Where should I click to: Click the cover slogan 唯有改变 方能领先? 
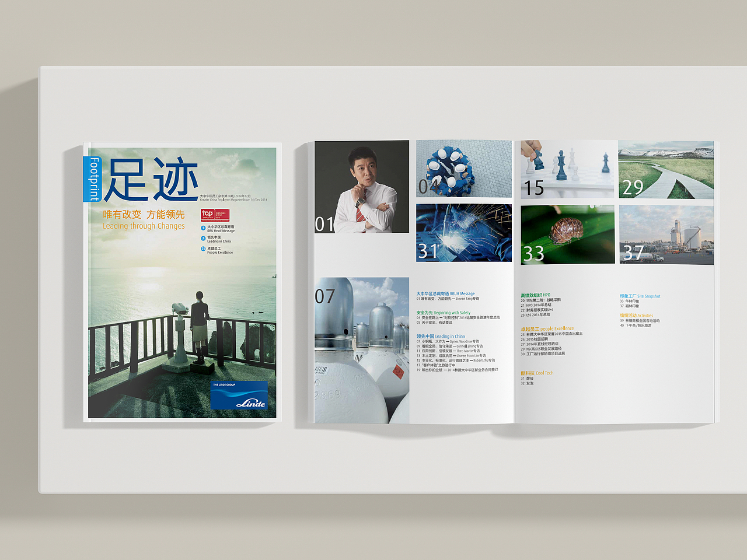coord(144,214)
